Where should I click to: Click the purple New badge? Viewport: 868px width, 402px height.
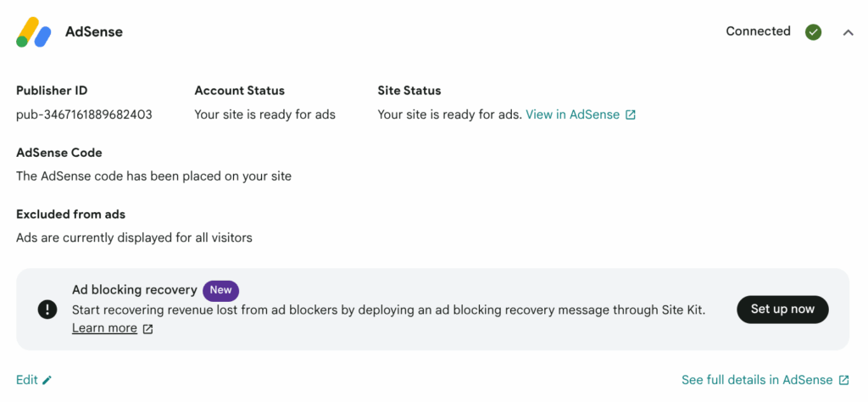(220, 290)
